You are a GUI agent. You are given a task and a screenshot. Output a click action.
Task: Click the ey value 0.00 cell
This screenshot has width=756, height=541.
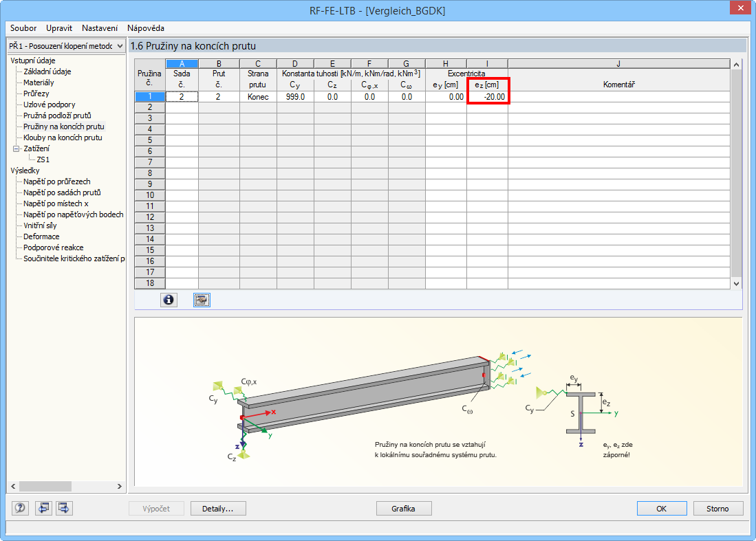point(446,97)
